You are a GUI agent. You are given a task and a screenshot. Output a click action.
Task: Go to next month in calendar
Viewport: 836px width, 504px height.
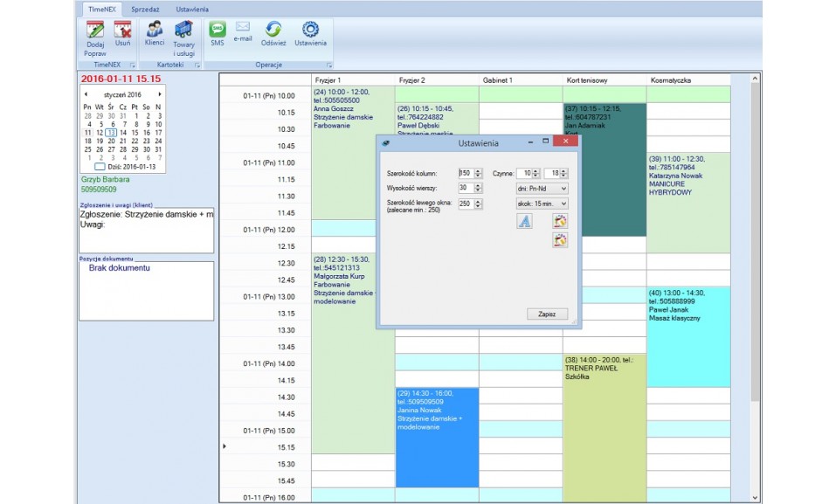[160, 93]
